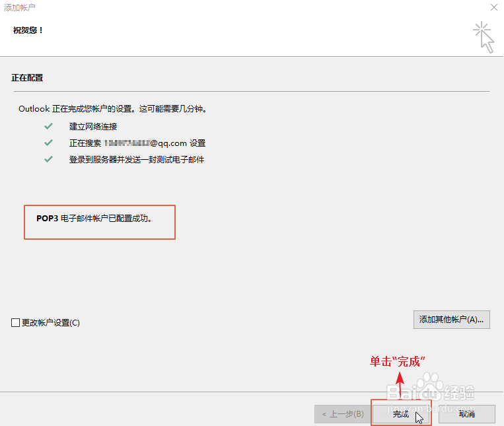Click the POP3 电子邮件帐户已配置成功 message

94,219
